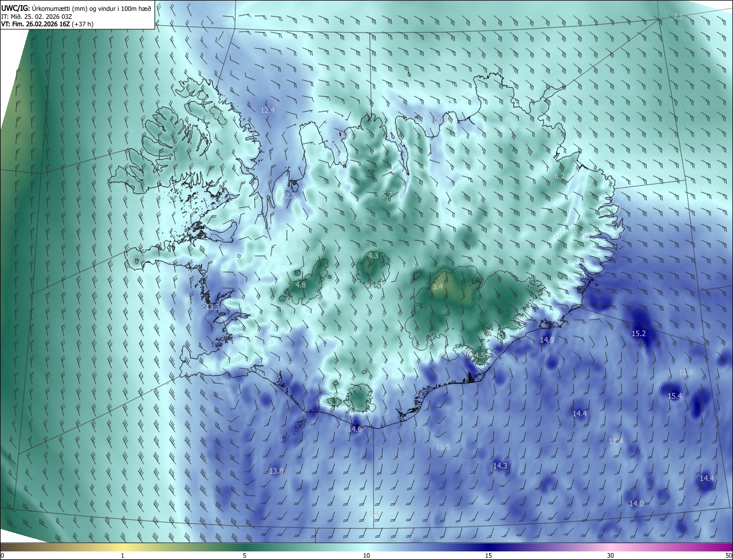Click the 15.4 value label
This screenshot has height=560, width=733.
[675, 396]
